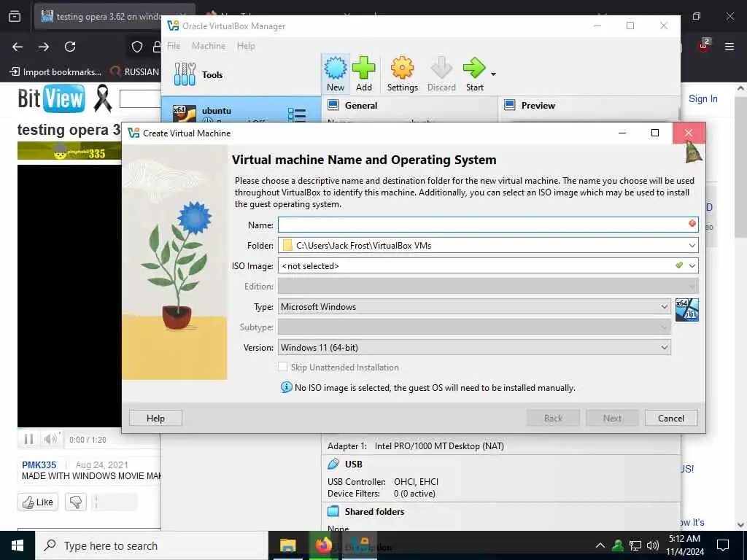Click the General section monitor icon
This screenshot has height=560, width=747.
coord(333,105)
